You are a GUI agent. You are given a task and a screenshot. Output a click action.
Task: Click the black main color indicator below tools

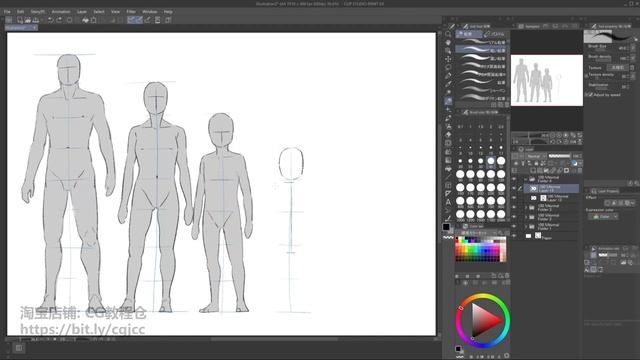446,227
